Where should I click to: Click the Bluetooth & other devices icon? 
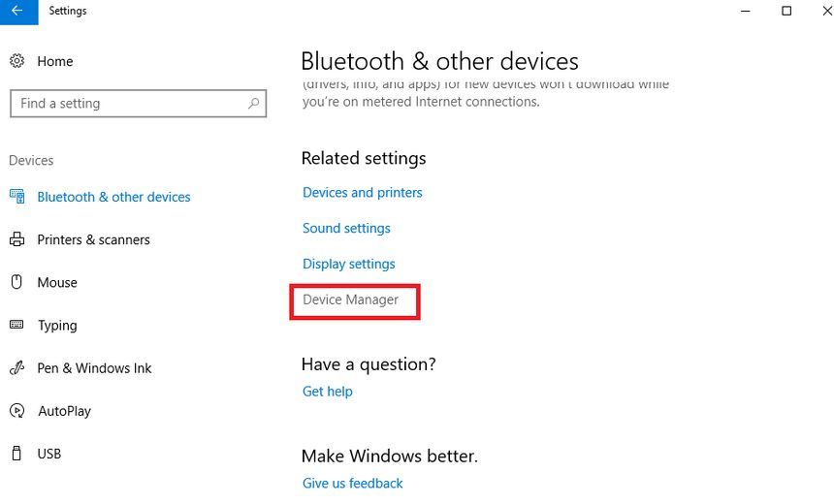tap(16, 196)
